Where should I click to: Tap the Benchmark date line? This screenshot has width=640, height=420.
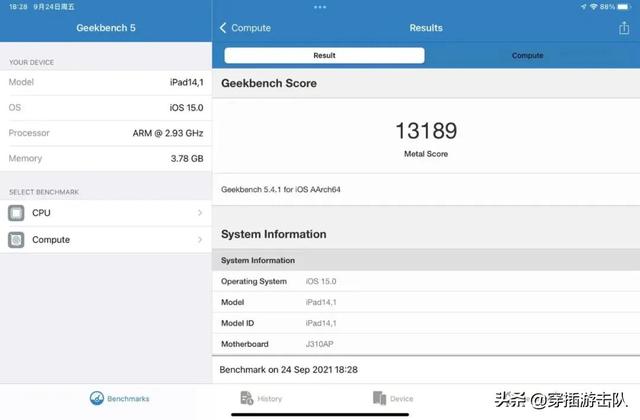[x=289, y=370]
